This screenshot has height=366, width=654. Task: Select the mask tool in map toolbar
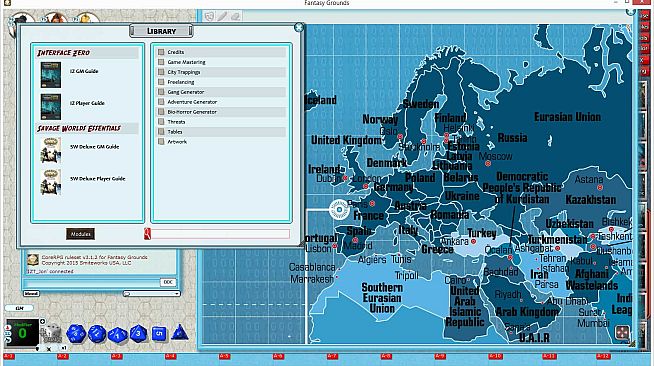click(x=209, y=16)
